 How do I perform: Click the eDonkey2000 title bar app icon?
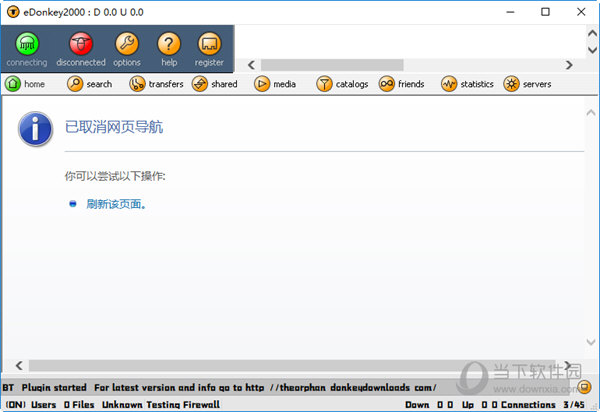13,12
